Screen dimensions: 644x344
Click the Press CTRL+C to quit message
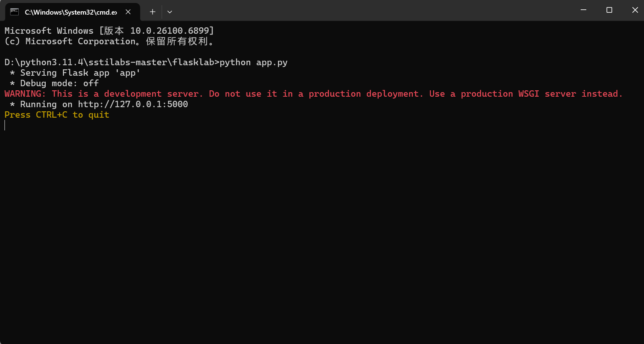click(56, 115)
